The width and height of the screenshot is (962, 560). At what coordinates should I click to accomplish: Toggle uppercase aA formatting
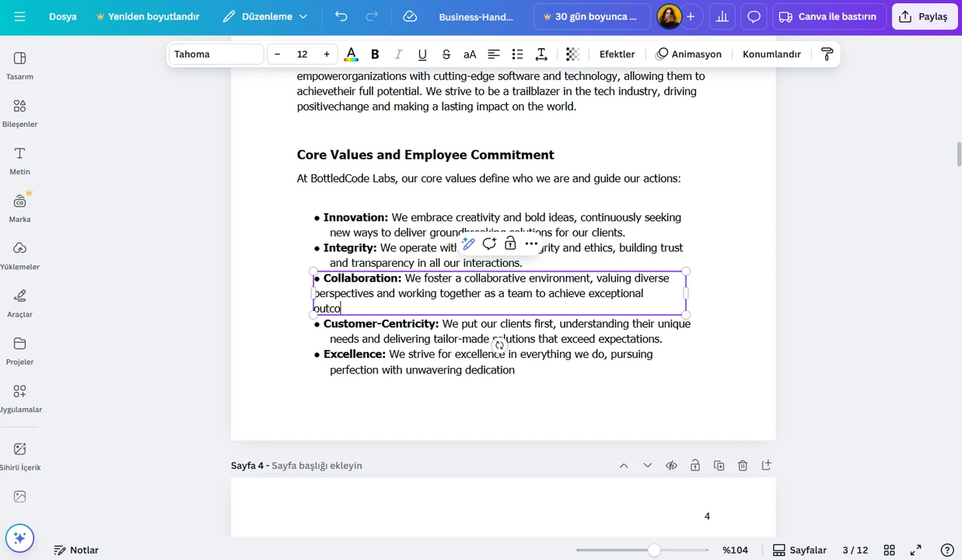(470, 54)
